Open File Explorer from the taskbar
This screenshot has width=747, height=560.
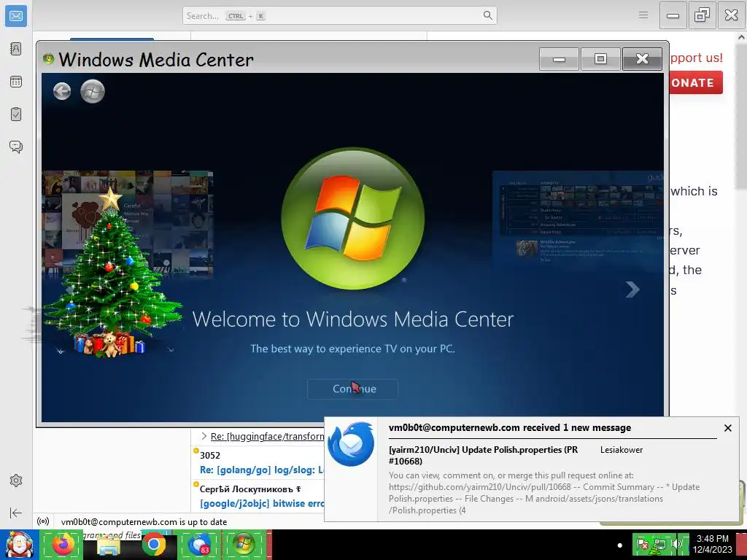tap(109, 545)
